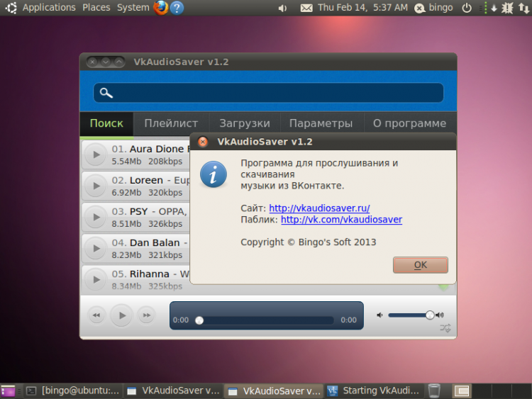532x399 pixels.
Task: Open the Trash icon in bottom panel
Action: point(434,391)
